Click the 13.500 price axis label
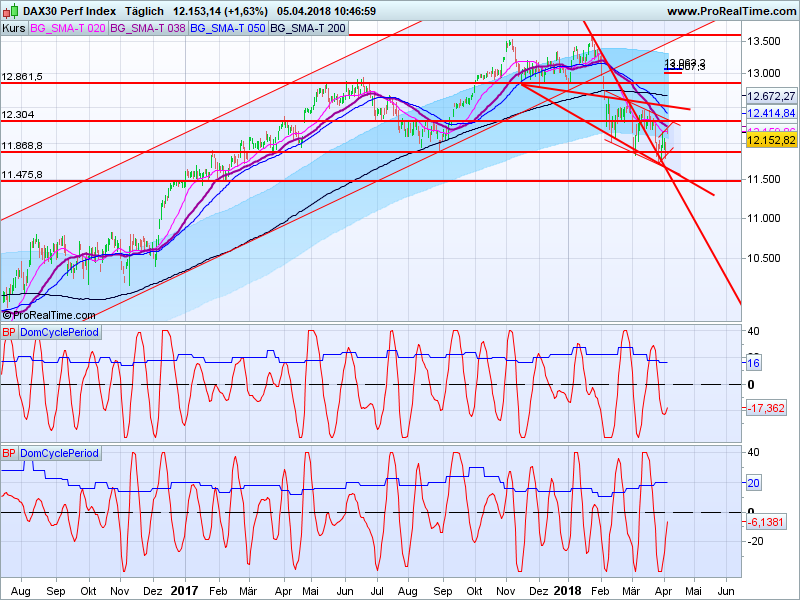Viewport: 800px width, 600px height. [x=764, y=41]
